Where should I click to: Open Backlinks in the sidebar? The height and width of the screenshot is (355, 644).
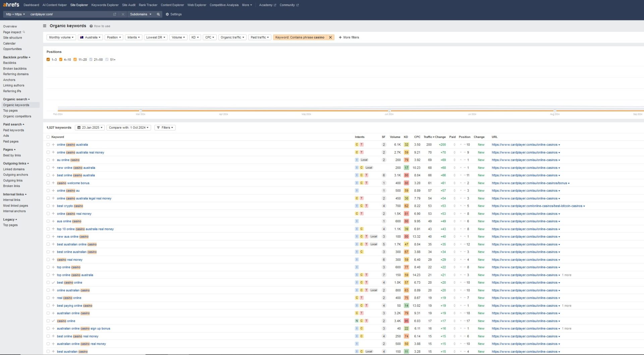10,63
